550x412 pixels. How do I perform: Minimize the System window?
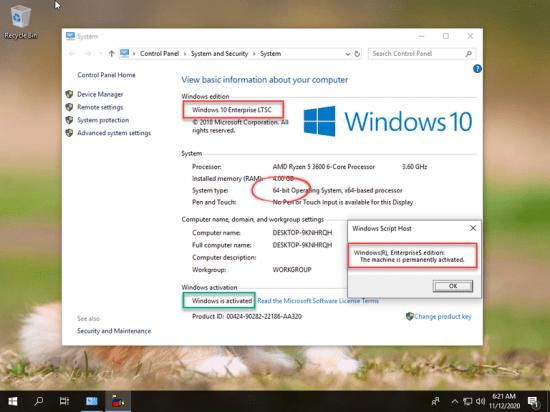pos(422,36)
